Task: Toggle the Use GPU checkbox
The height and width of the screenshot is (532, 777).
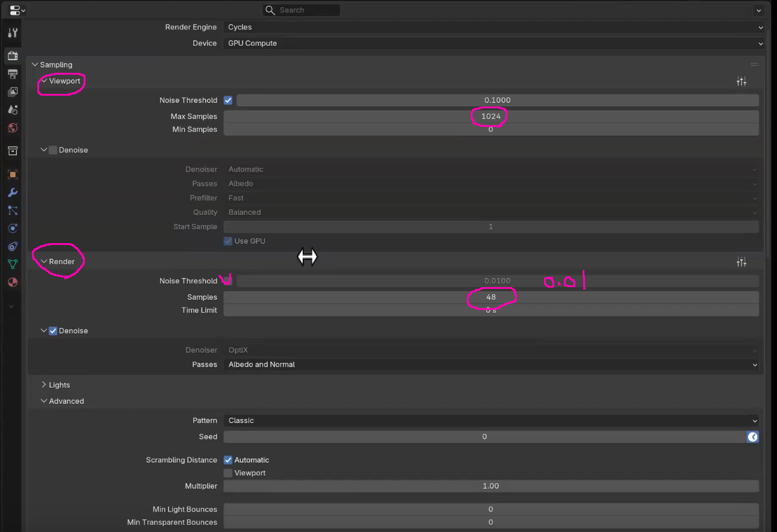Action: coord(228,241)
